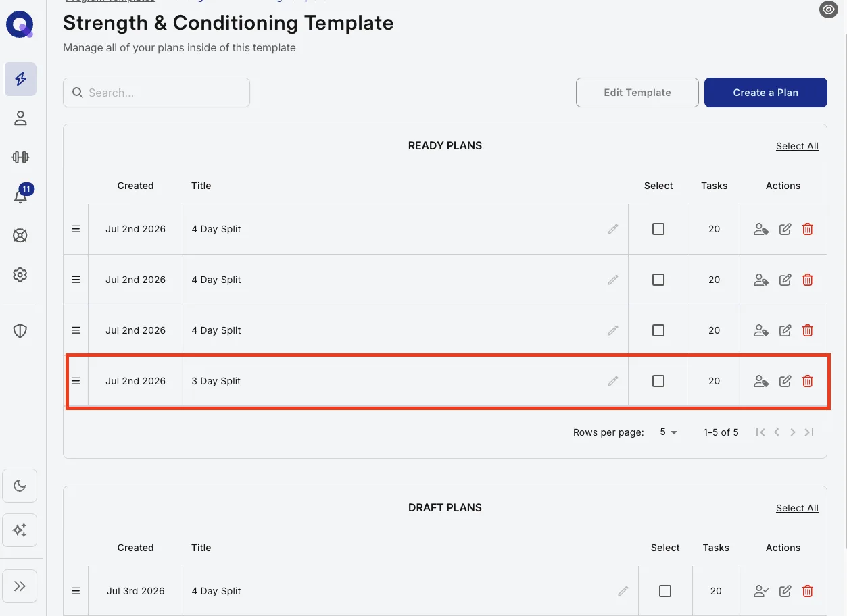The image size is (847, 616).
Task: Delete the second 4 Day Split in Ready Plans
Action: pyautogui.click(x=807, y=280)
